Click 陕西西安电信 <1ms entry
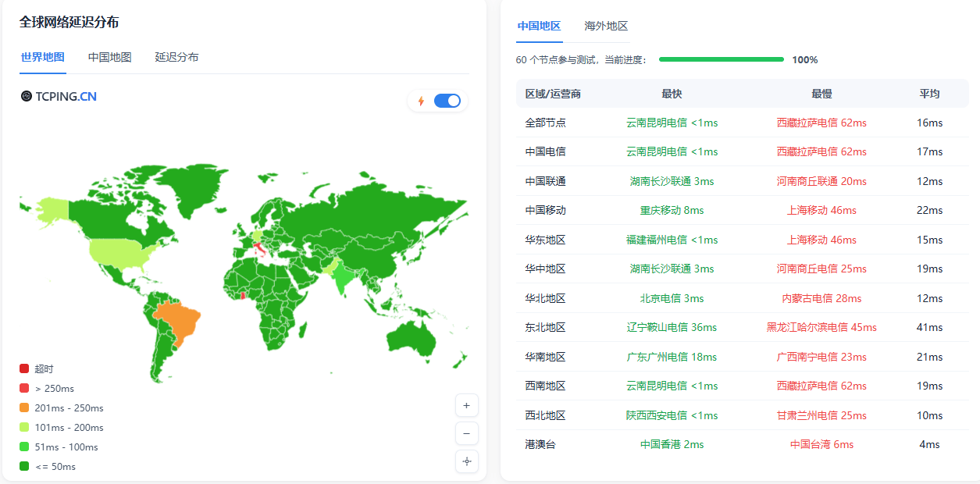 pyautogui.click(x=672, y=415)
